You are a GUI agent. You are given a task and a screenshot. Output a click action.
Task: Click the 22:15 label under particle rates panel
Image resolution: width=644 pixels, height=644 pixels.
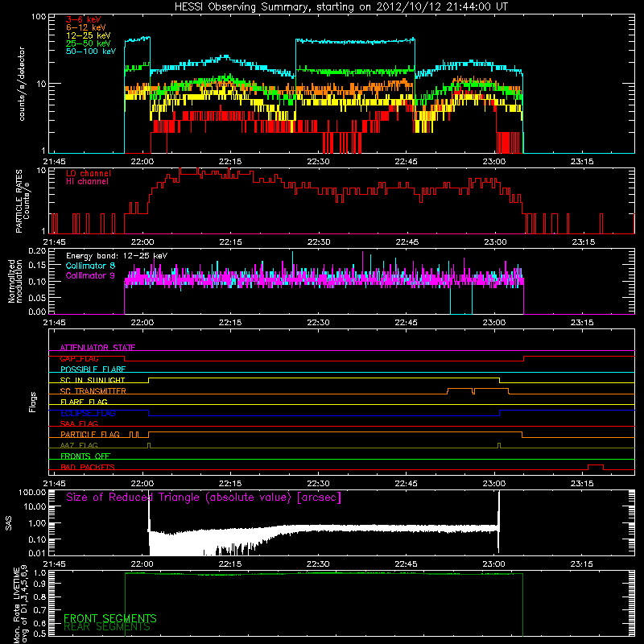230,242
